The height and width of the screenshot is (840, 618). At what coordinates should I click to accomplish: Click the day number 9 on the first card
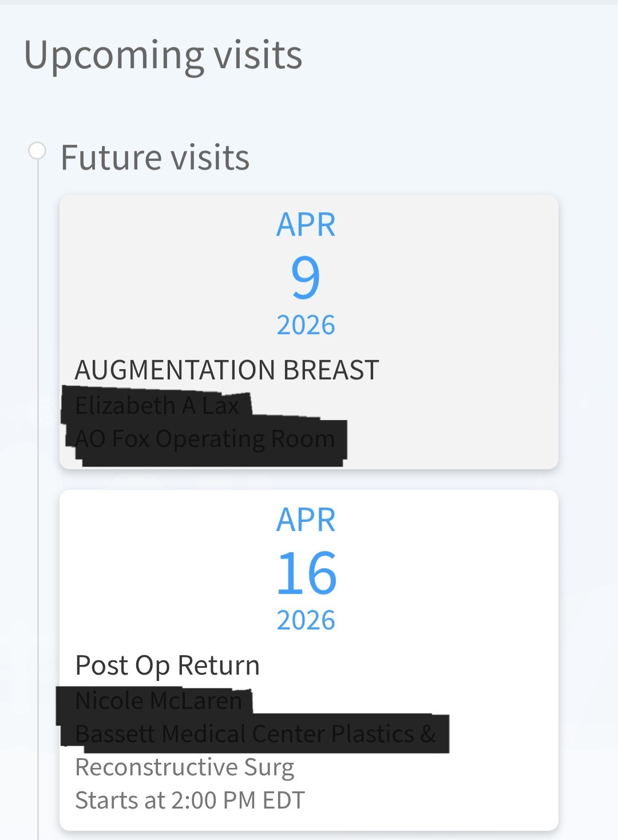(306, 278)
